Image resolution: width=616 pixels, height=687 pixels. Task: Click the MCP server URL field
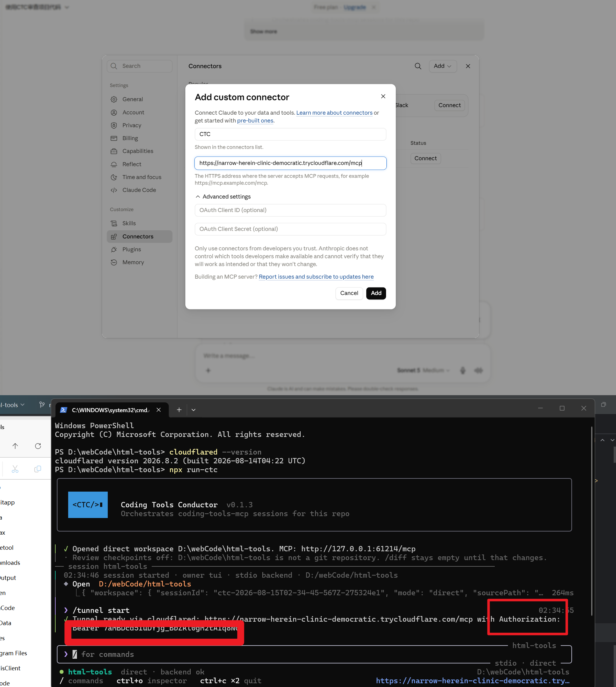pos(290,163)
